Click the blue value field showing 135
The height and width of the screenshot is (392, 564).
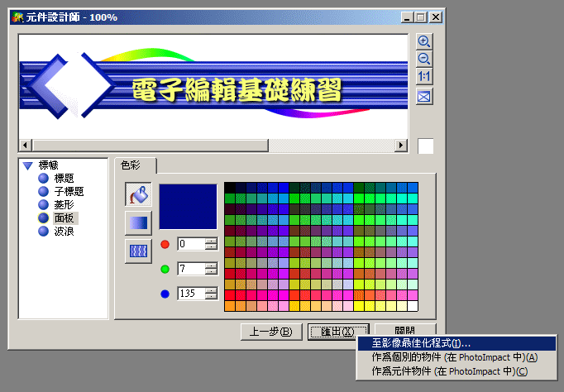coord(191,294)
